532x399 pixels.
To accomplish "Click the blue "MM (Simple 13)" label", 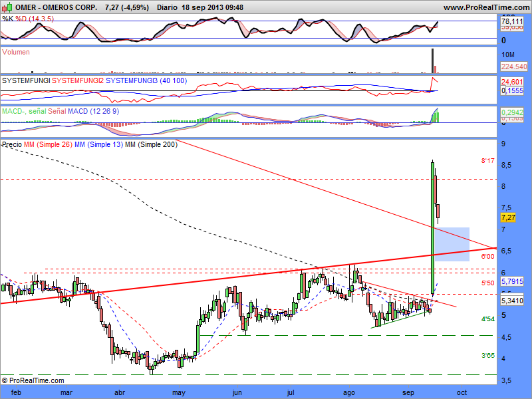I will tap(98, 144).
